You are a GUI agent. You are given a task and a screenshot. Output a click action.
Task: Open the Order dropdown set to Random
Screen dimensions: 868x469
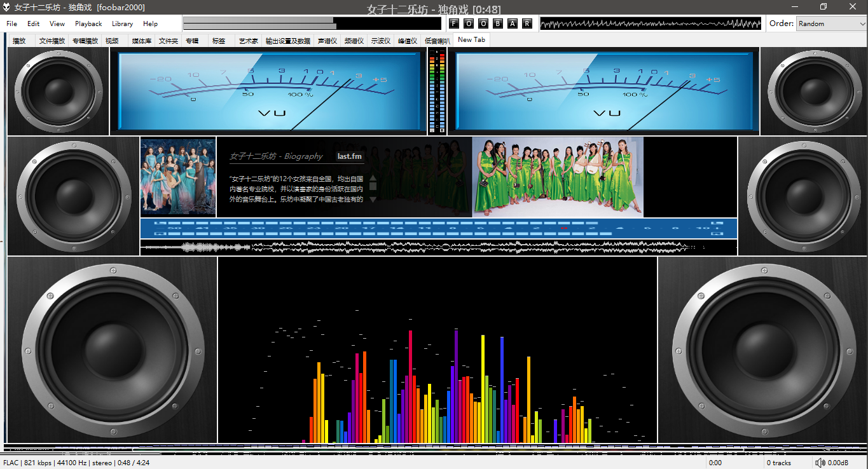(x=830, y=24)
